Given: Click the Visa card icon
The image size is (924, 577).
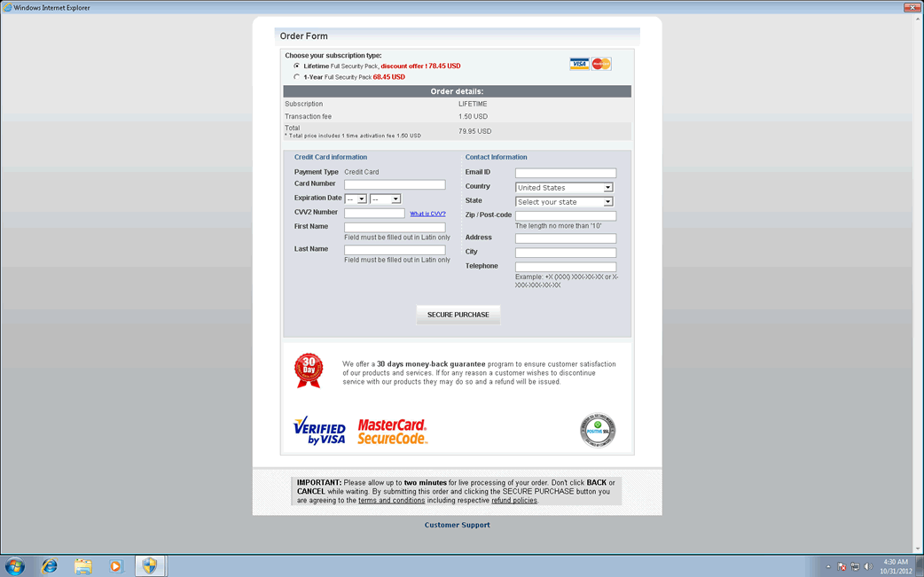Looking at the screenshot, I should coord(579,64).
